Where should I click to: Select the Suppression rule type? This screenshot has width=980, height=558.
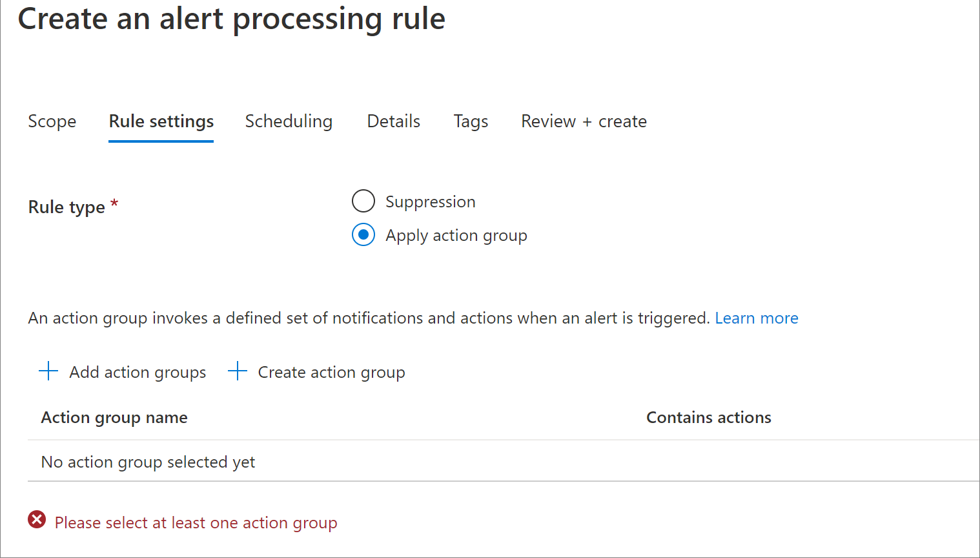coord(363,201)
